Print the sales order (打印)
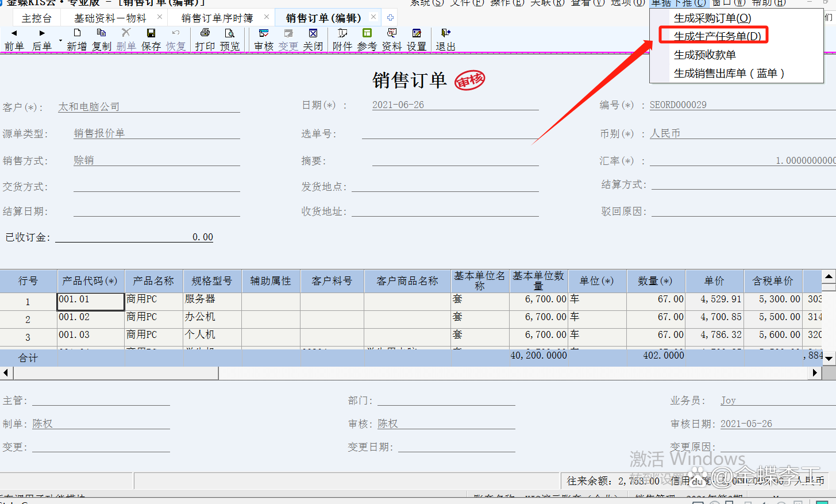 pos(205,40)
